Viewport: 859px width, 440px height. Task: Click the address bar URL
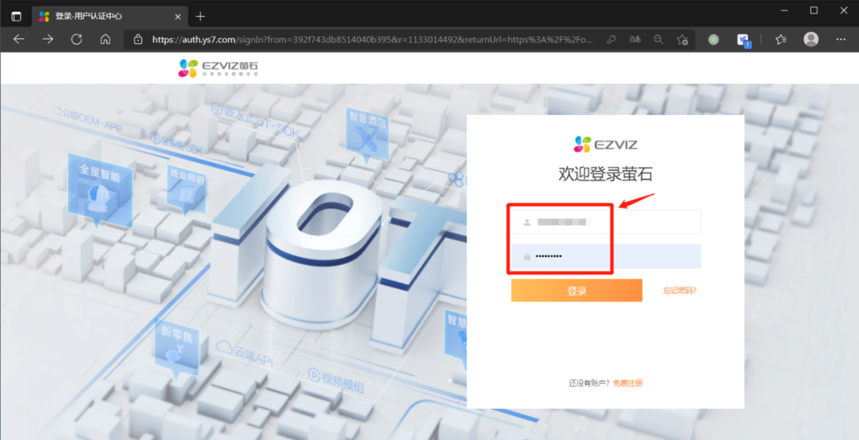coord(373,39)
